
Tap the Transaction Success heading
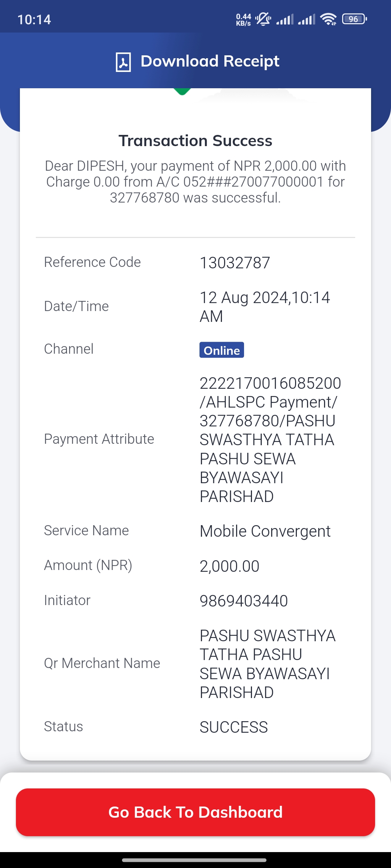[195, 141]
